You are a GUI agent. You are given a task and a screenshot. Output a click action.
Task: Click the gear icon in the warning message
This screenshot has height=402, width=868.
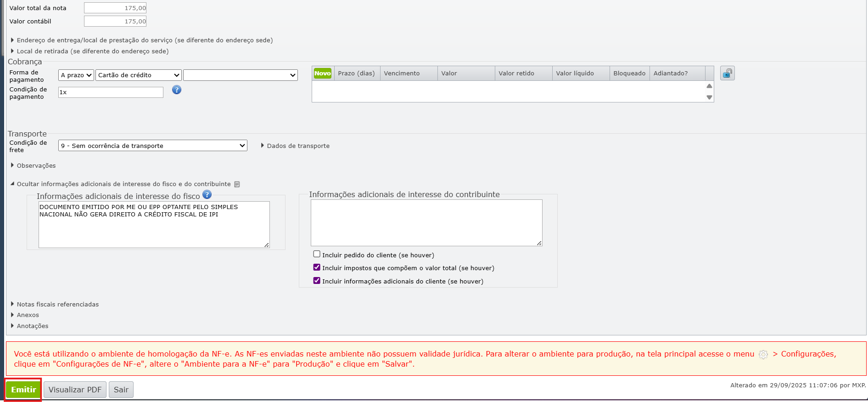pos(763,354)
